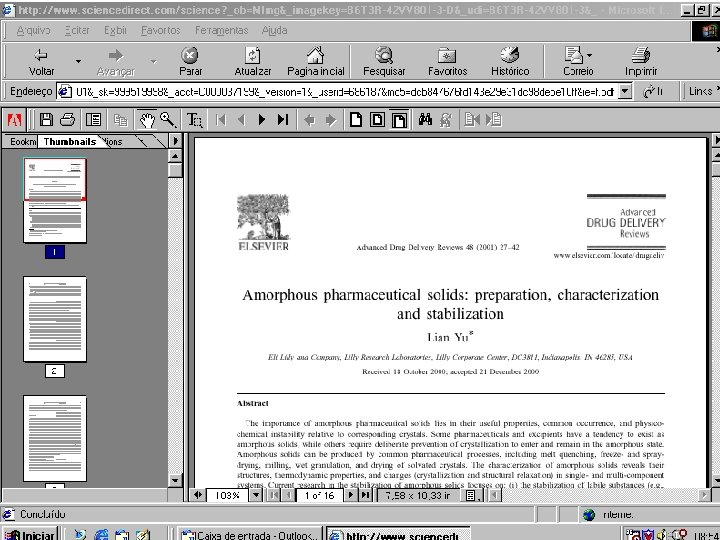Open the Avançar history dropdown arrow

point(153,61)
